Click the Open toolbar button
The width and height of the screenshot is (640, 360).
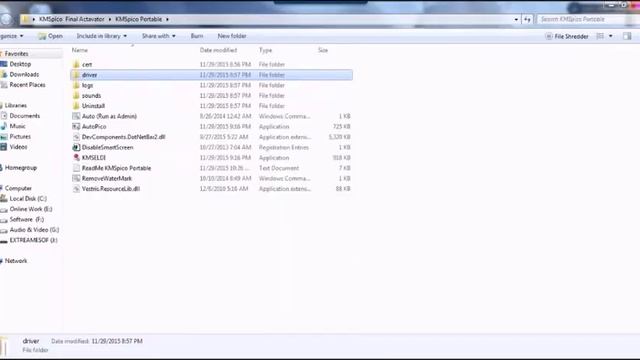coord(51,36)
